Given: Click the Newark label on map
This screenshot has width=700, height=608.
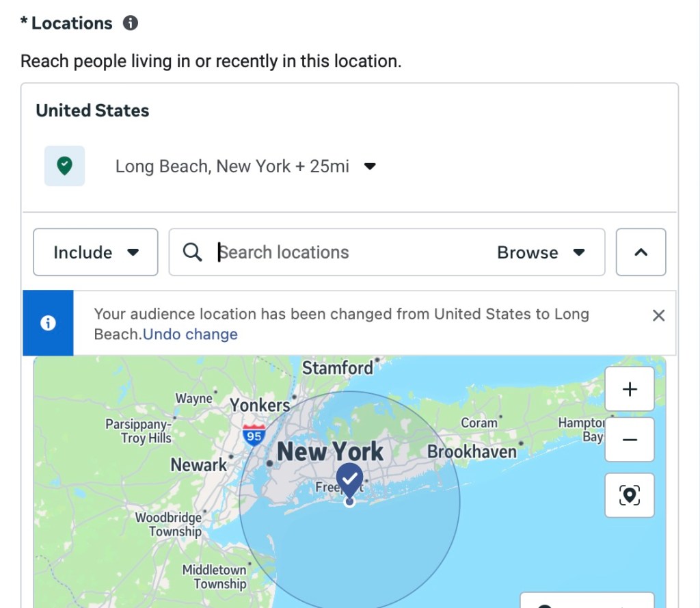Looking at the screenshot, I should click(198, 465).
